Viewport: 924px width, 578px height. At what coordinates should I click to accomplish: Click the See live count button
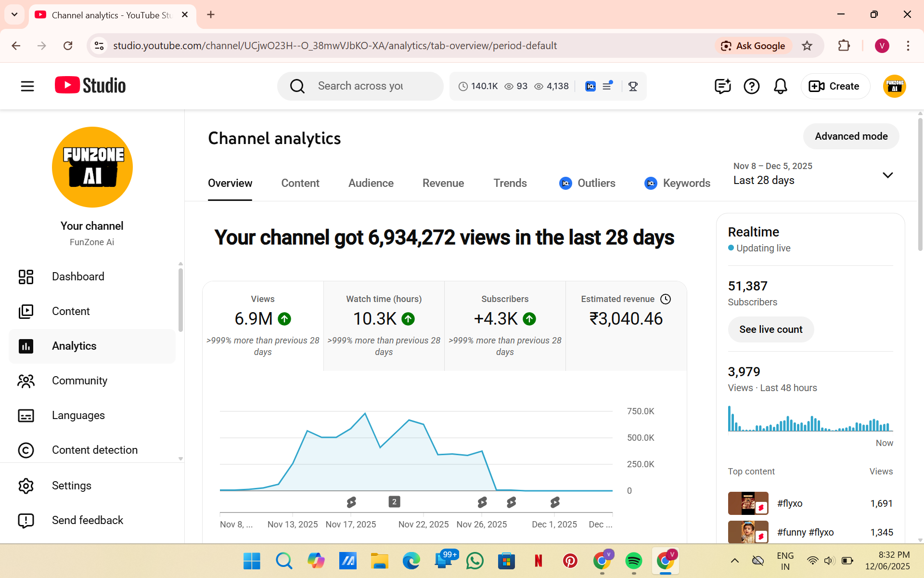[770, 329]
